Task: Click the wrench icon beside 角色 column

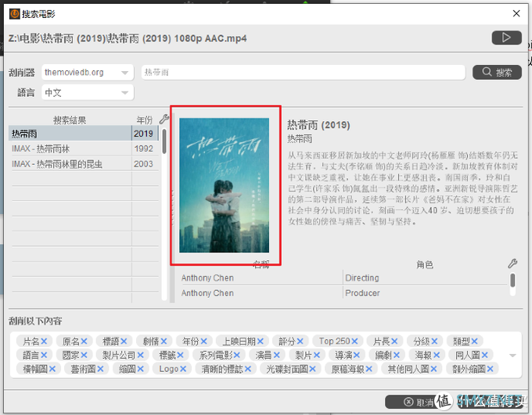Action: click(512, 263)
